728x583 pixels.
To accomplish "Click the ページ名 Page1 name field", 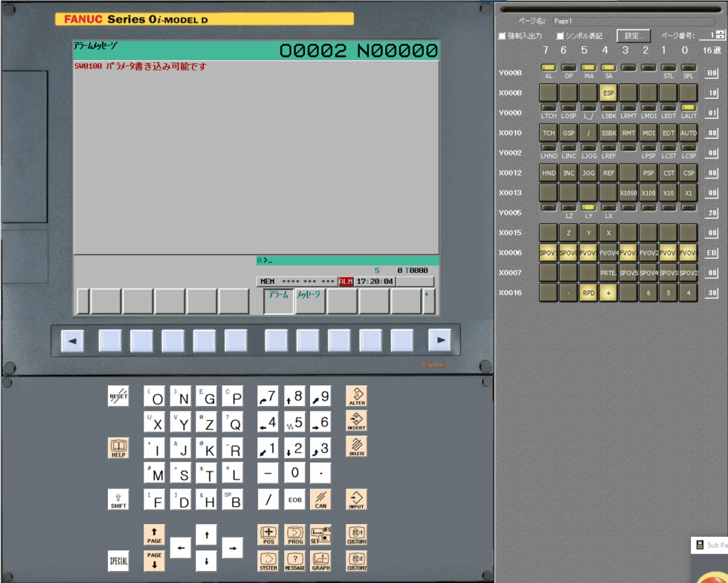I will coord(633,21).
